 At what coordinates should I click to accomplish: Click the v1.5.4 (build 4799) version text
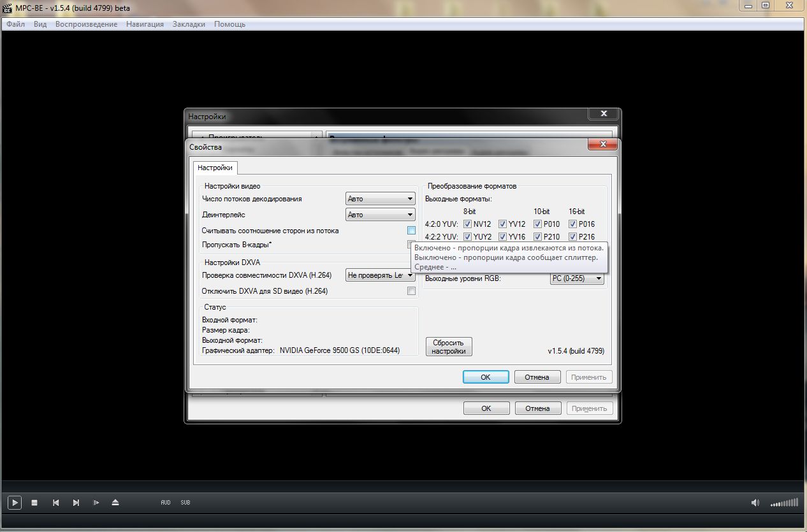coord(576,351)
